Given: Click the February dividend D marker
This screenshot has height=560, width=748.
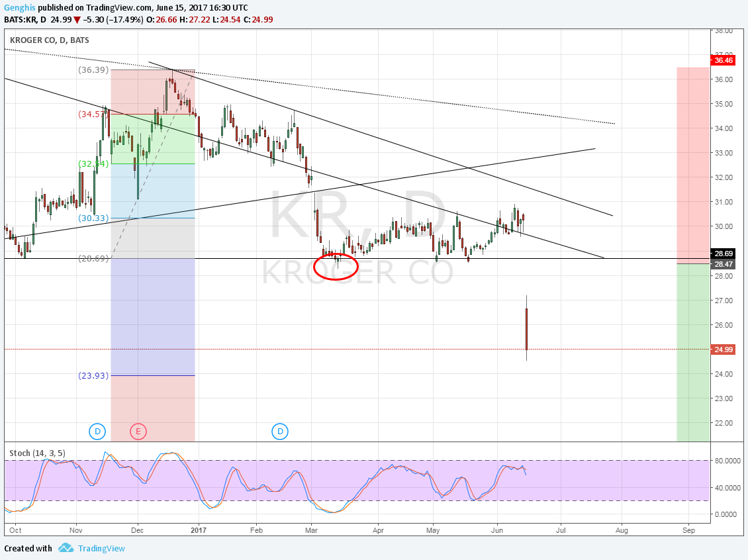Looking at the screenshot, I should pos(280,432).
